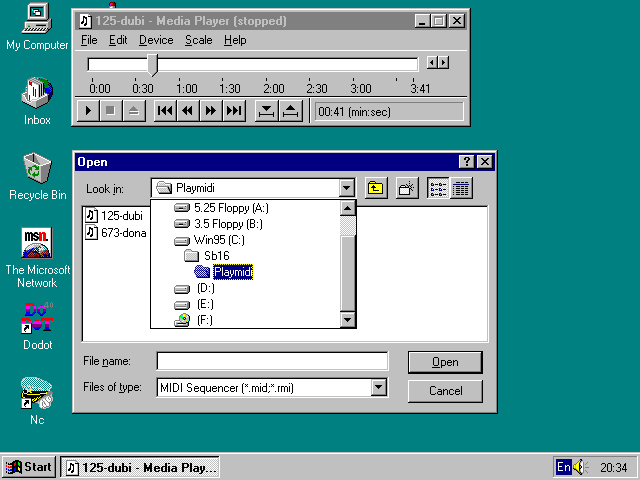Switch to List view in Open dialog
This screenshot has height=480, width=640.
tap(438, 188)
